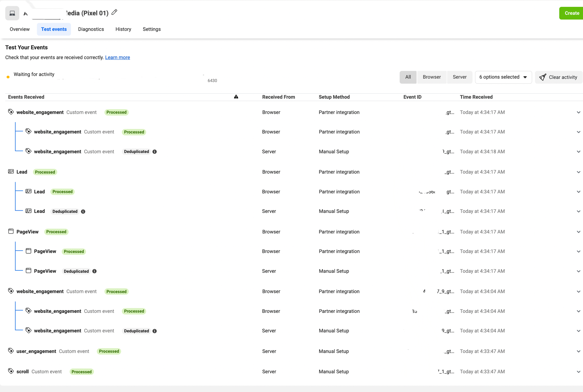Click the green Create button
583x392 pixels.
coord(572,13)
